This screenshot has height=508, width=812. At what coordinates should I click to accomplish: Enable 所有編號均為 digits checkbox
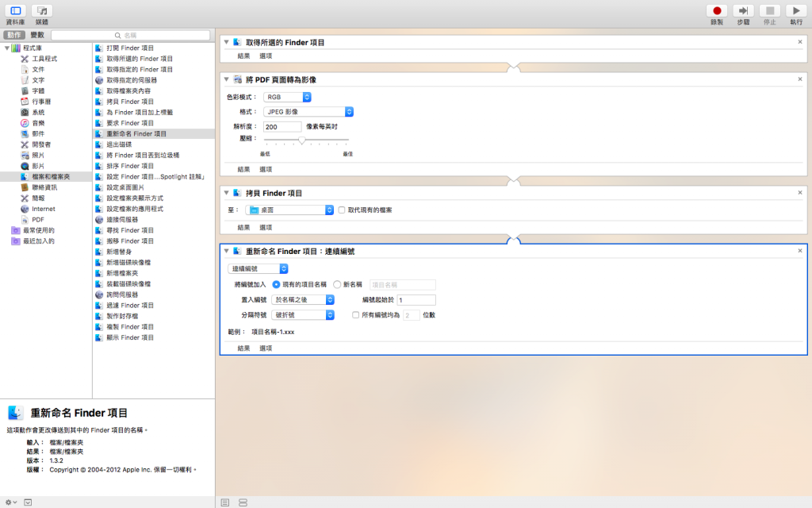coord(356,314)
